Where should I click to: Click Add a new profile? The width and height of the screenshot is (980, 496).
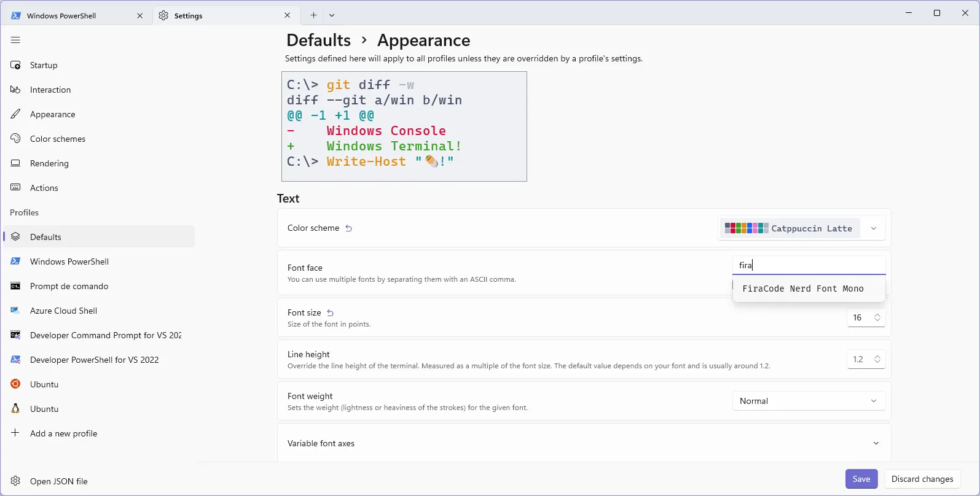coord(99,433)
